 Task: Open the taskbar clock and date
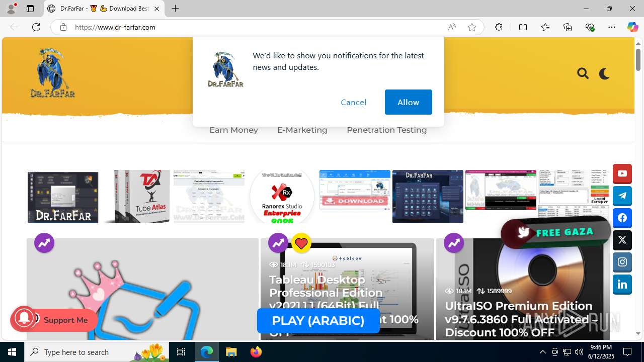pos(601,352)
